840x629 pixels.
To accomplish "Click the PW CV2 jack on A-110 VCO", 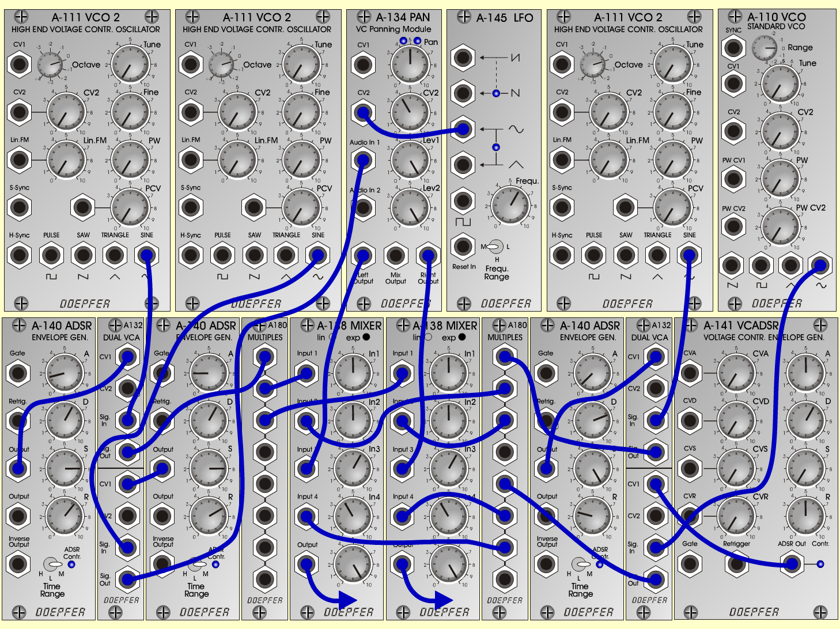I will pos(733,227).
